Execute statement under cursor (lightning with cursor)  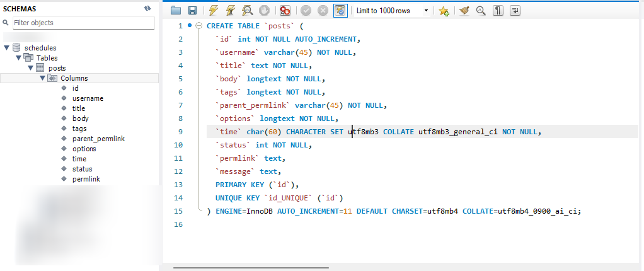coord(230,11)
